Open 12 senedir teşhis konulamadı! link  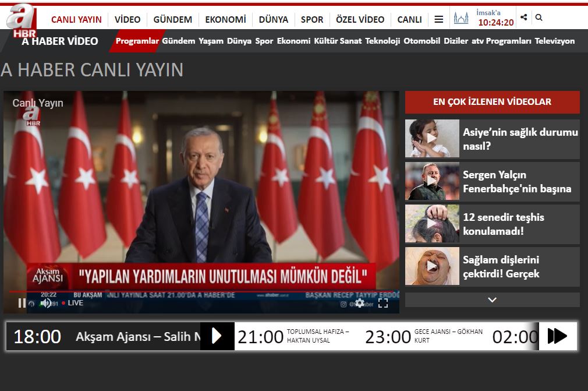(504, 224)
